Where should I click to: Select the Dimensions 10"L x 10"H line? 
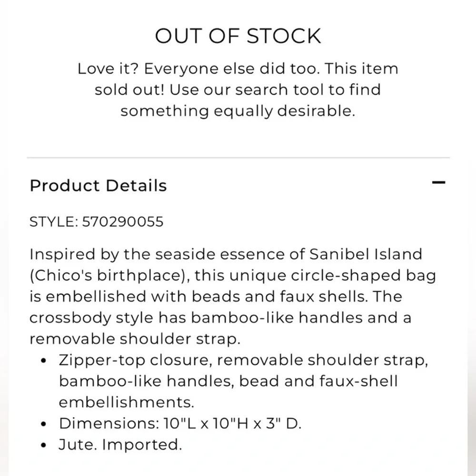point(180,424)
